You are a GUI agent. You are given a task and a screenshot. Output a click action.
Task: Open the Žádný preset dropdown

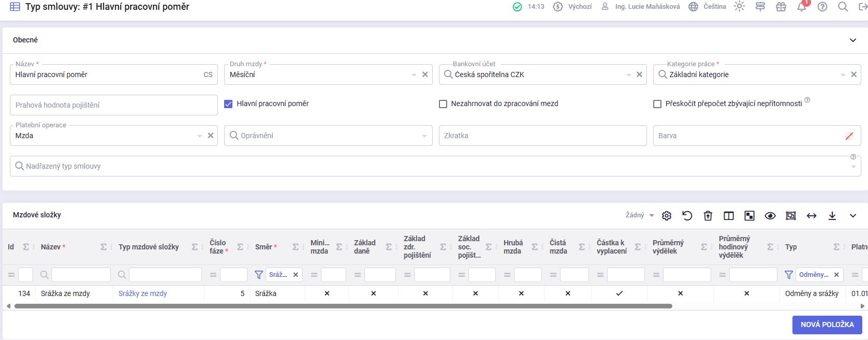click(x=640, y=215)
